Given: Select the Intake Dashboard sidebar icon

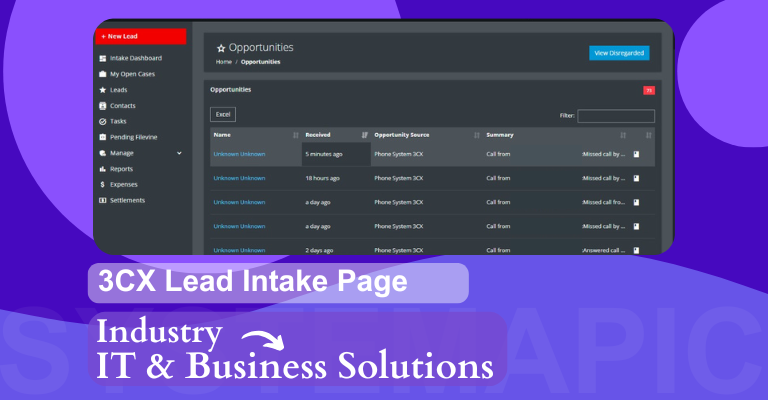Looking at the screenshot, I should pos(102,58).
